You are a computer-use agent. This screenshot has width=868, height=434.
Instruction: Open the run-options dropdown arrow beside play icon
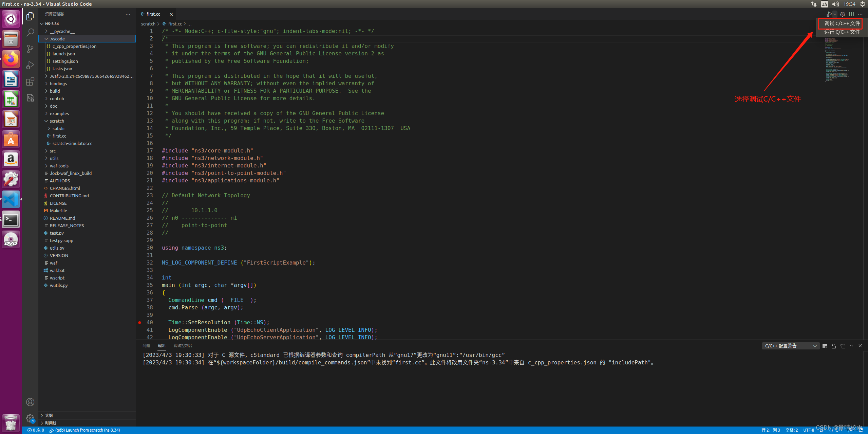834,14
